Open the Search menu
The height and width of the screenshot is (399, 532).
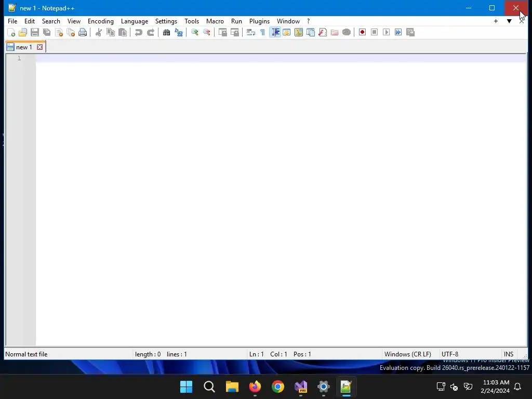click(x=51, y=21)
